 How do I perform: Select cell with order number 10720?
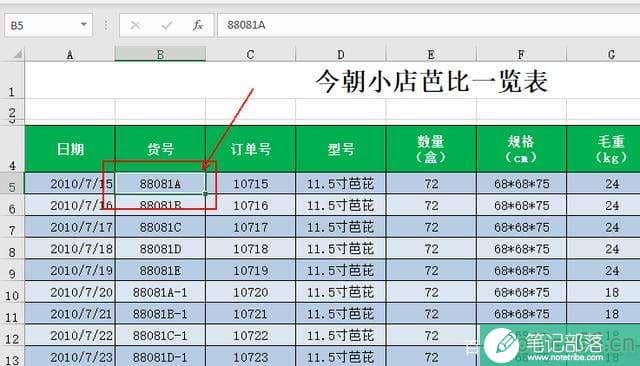(251, 292)
